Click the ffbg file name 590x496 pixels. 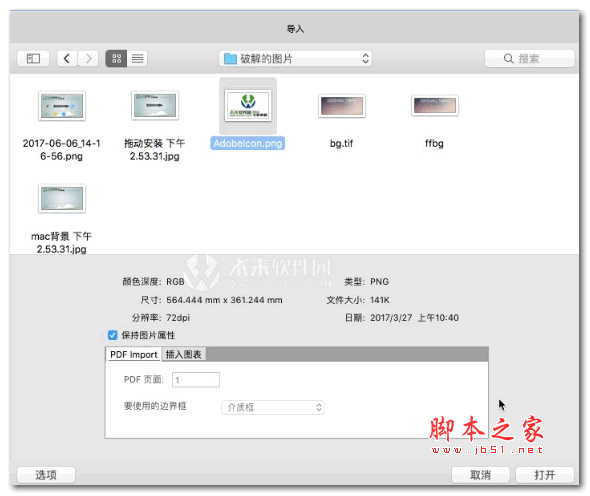[x=435, y=143]
